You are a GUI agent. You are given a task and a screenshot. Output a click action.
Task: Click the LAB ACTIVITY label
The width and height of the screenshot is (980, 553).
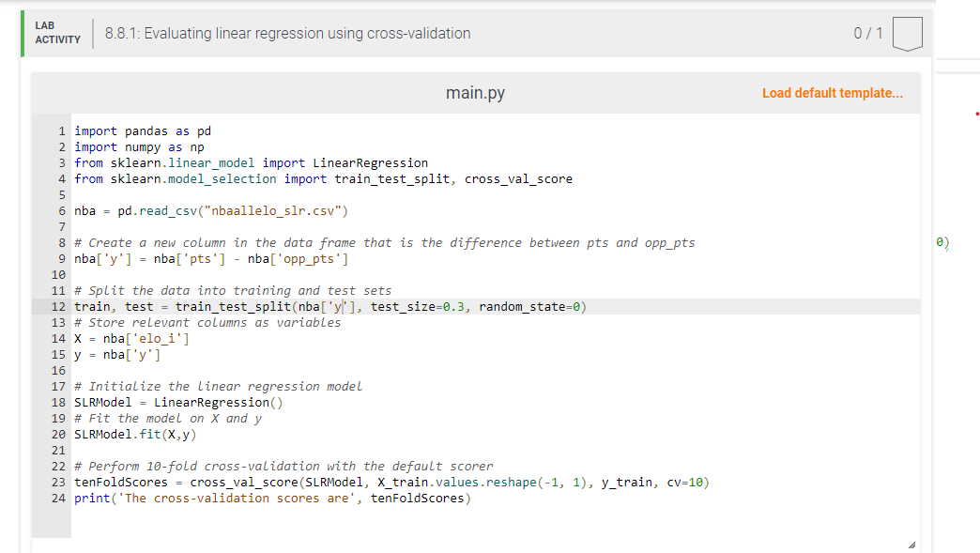(56, 33)
